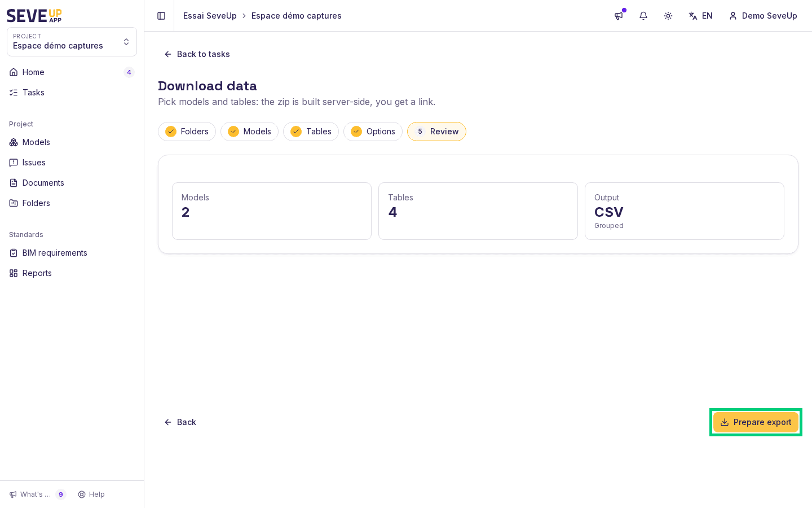Select the Folders step

pos(187,132)
